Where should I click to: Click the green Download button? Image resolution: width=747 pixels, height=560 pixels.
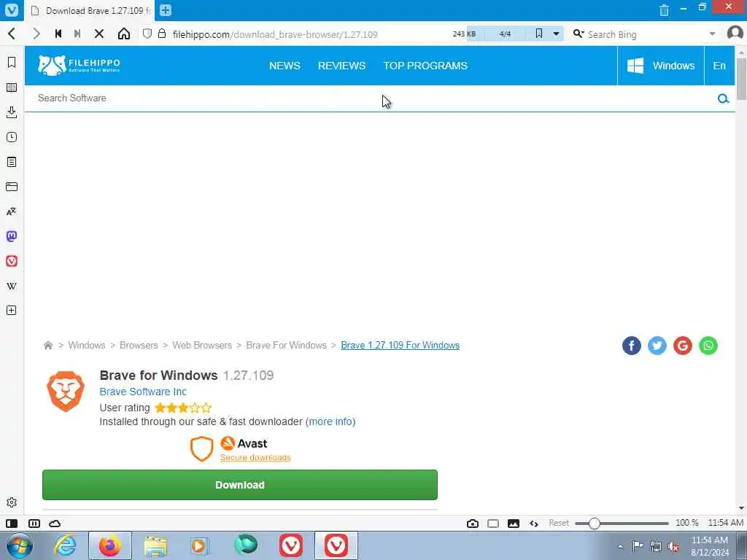point(239,485)
